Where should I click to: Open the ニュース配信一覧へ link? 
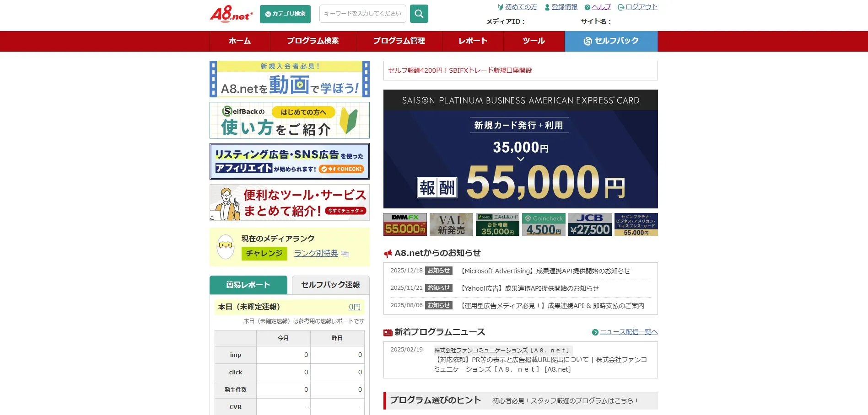tap(629, 332)
